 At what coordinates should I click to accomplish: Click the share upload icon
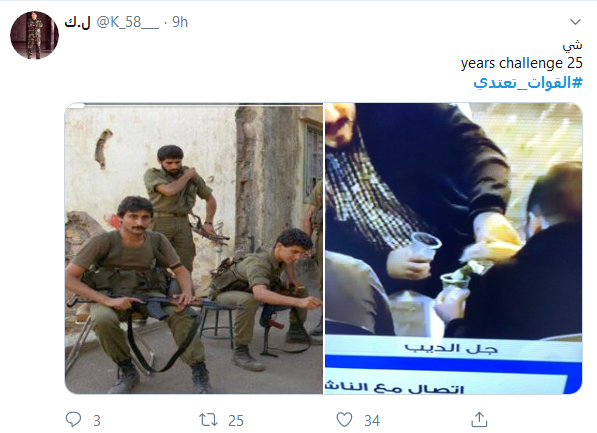click(479, 420)
